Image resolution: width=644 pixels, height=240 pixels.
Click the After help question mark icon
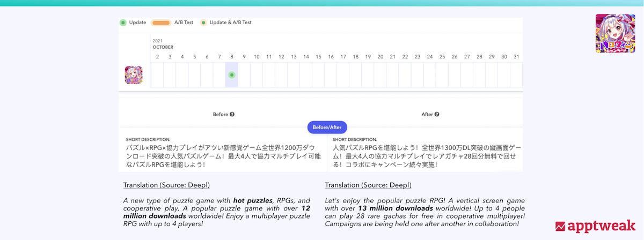pos(437,114)
